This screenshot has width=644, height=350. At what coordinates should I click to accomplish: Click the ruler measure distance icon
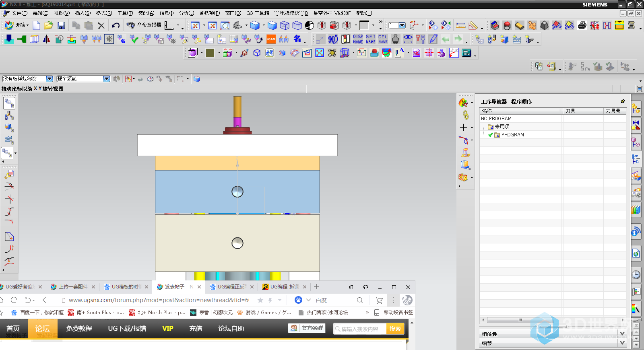point(461,26)
